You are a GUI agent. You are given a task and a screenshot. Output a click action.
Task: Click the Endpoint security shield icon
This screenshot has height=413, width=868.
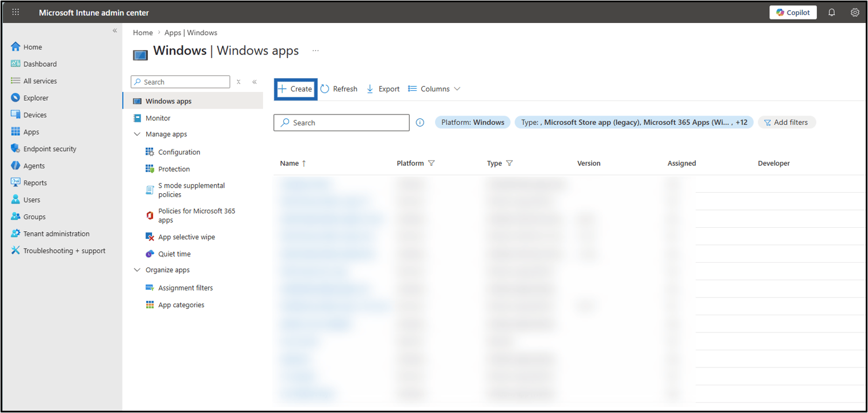tap(16, 148)
